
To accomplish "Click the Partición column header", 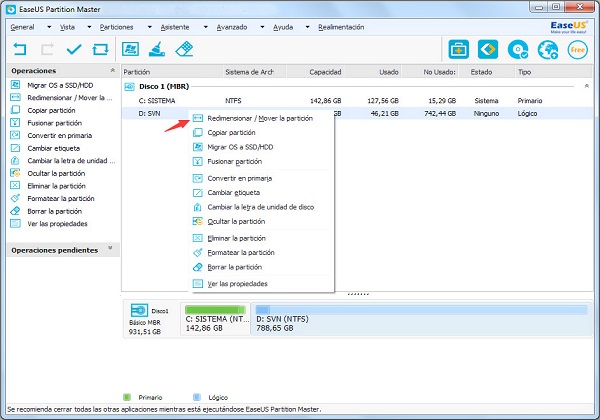I will [x=172, y=72].
